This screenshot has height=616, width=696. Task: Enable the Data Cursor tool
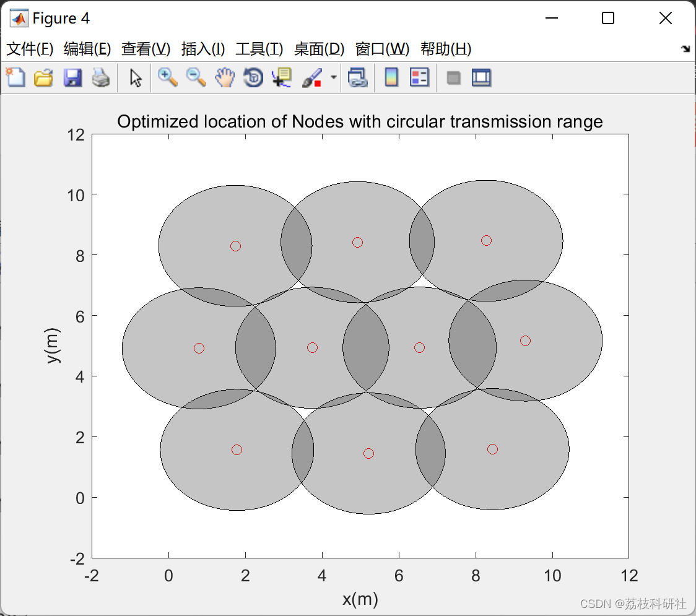point(281,77)
